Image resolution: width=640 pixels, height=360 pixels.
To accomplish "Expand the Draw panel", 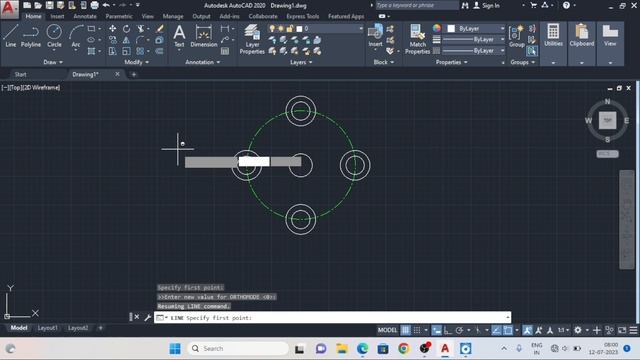I will point(53,62).
